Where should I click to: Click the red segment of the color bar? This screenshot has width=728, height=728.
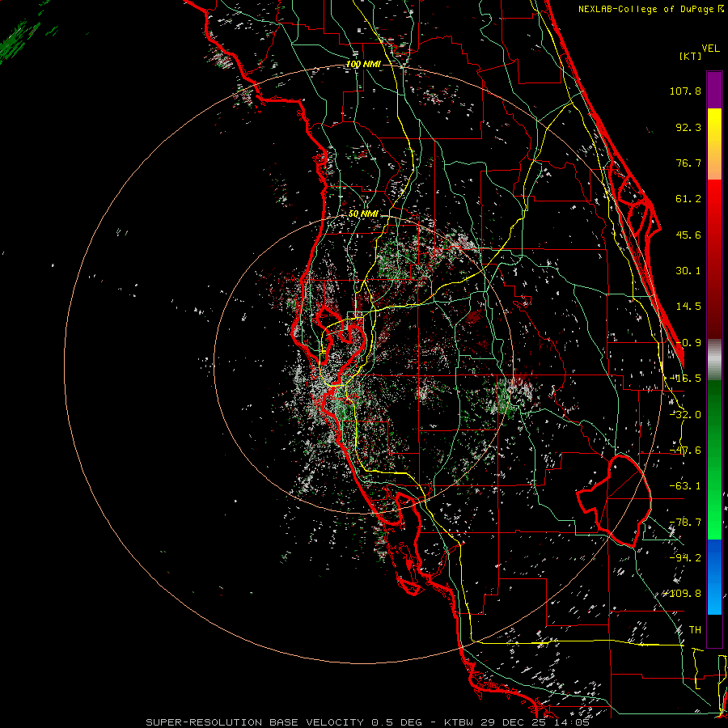pos(714,259)
